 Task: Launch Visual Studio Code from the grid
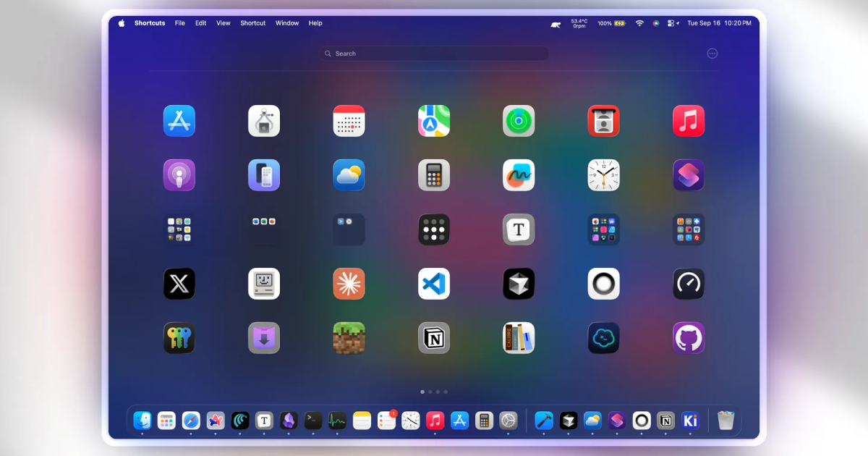click(434, 284)
